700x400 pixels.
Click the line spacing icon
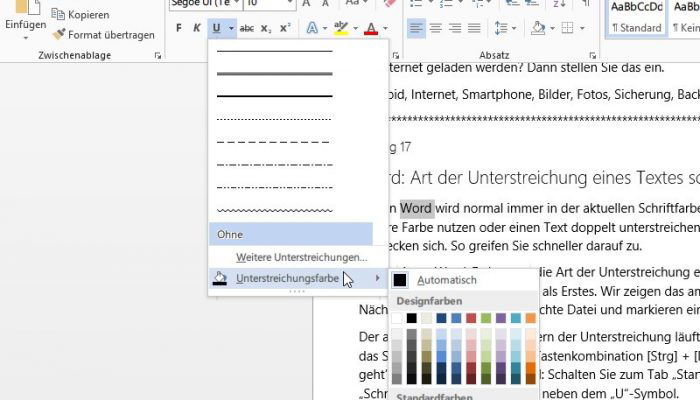(x=501, y=28)
